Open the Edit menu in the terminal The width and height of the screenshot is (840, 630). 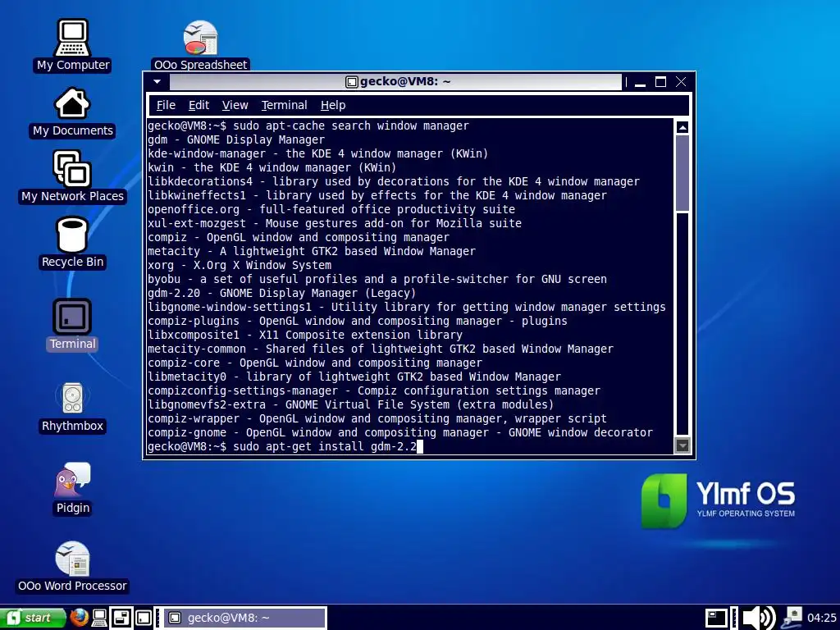pyautogui.click(x=199, y=105)
